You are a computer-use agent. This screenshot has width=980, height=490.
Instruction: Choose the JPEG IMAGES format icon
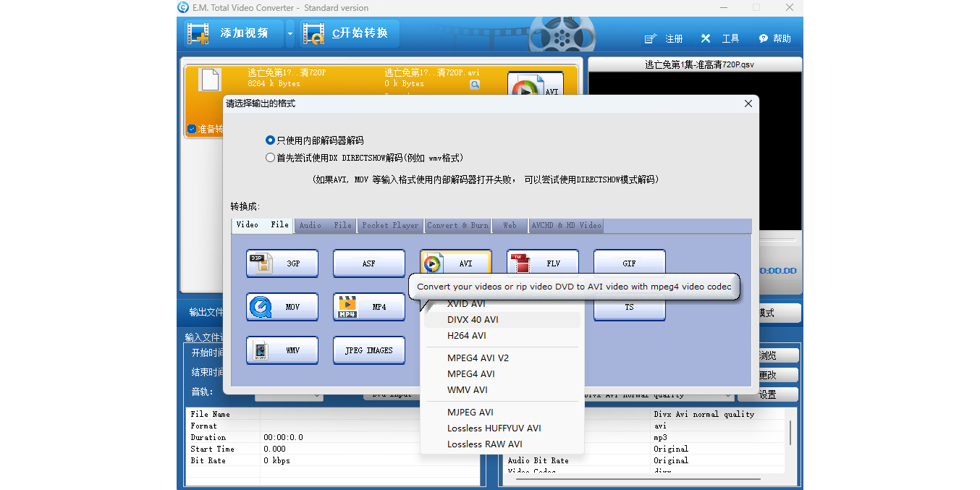[x=368, y=350]
